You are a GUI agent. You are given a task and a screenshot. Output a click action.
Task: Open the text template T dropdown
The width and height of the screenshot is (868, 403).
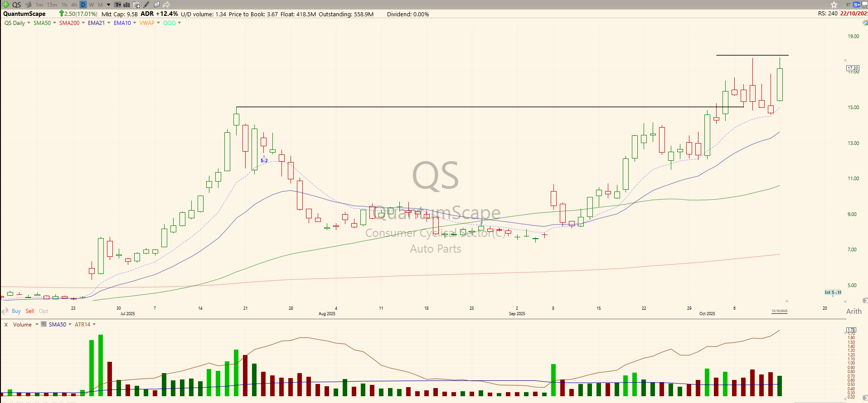[x=117, y=5]
